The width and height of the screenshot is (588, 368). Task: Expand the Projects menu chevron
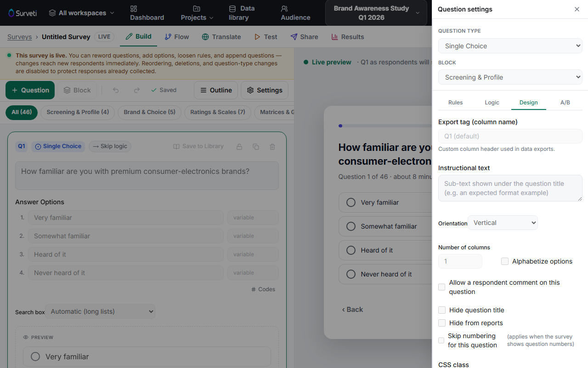pos(211,18)
